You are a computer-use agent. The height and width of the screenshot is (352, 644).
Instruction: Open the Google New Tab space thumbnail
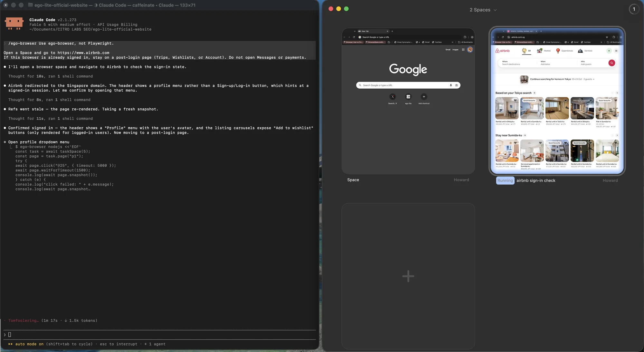click(408, 101)
